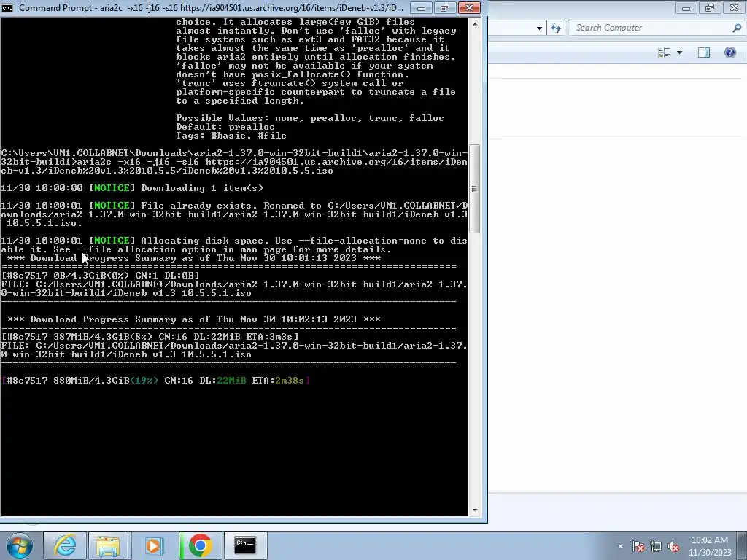Launch Windows Media Player from the taskbar

(x=153, y=545)
